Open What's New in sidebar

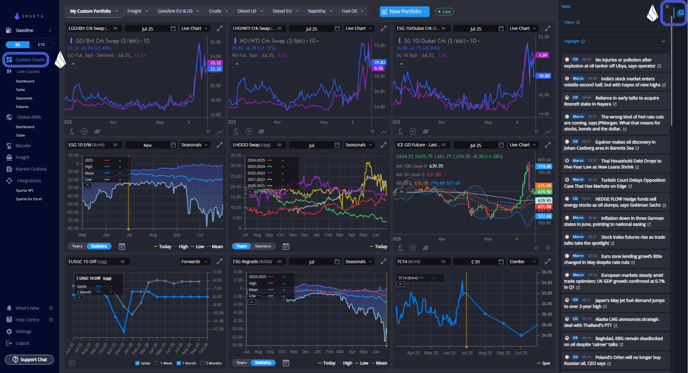click(27, 308)
